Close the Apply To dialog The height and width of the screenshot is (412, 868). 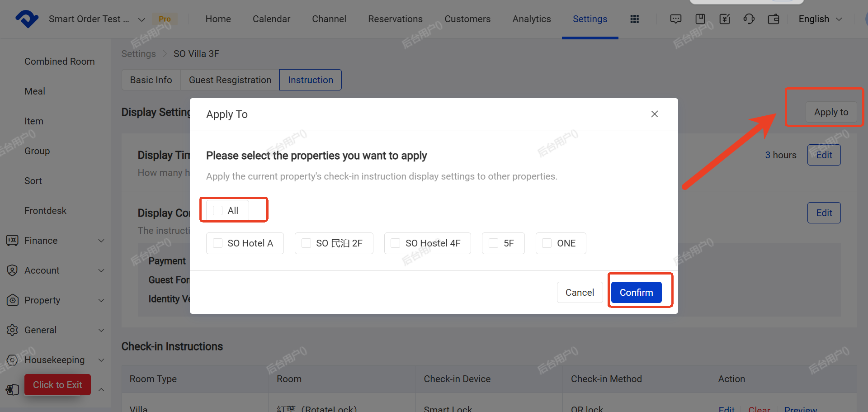[654, 114]
